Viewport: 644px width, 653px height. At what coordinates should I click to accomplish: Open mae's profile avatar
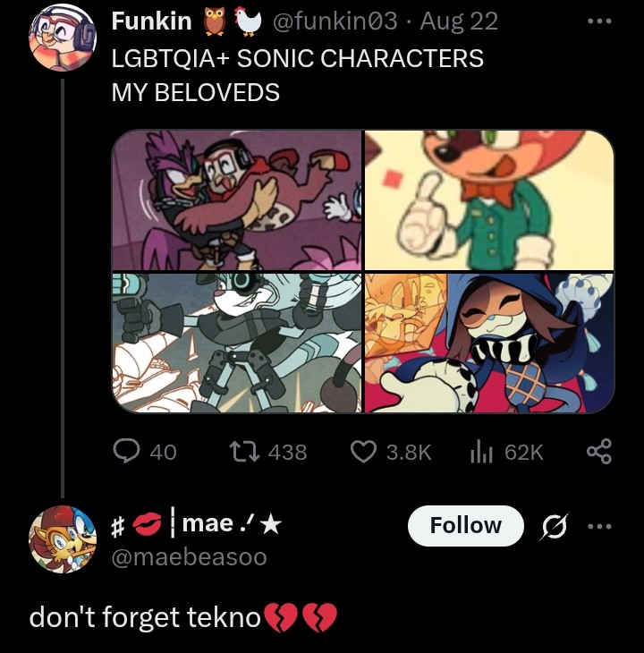63,539
